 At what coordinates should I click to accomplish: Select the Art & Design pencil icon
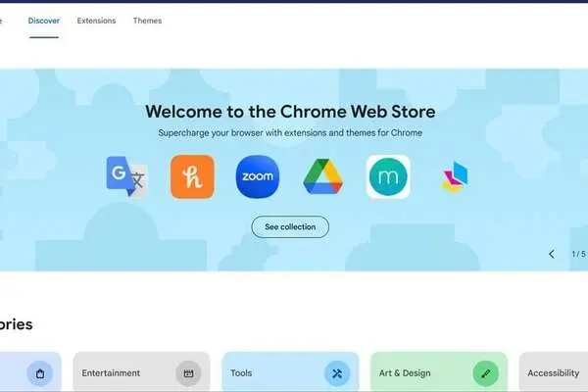pyautogui.click(x=486, y=373)
